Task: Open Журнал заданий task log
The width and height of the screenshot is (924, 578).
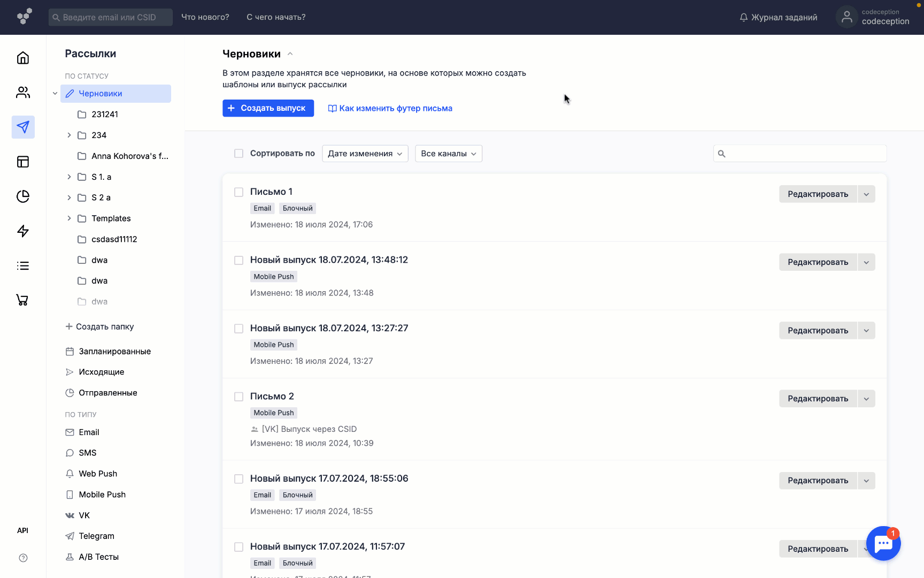Action: point(778,17)
